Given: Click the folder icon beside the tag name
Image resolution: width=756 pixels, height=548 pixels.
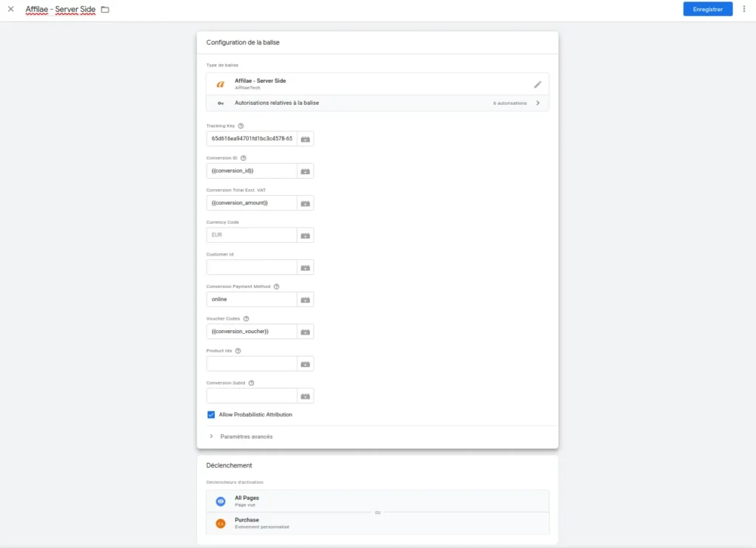Looking at the screenshot, I should [x=105, y=10].
